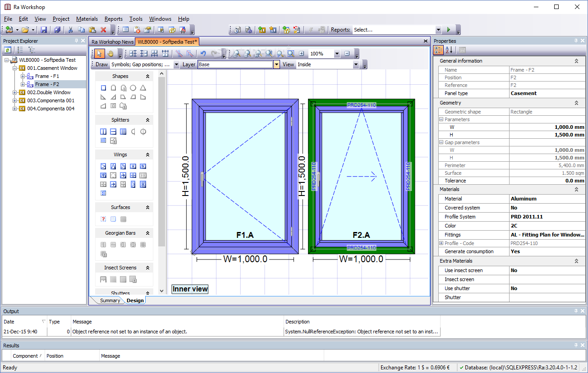The image size is (588, 373).
Task: Choose the grid splitter icon
Action: tap(103, 141)
